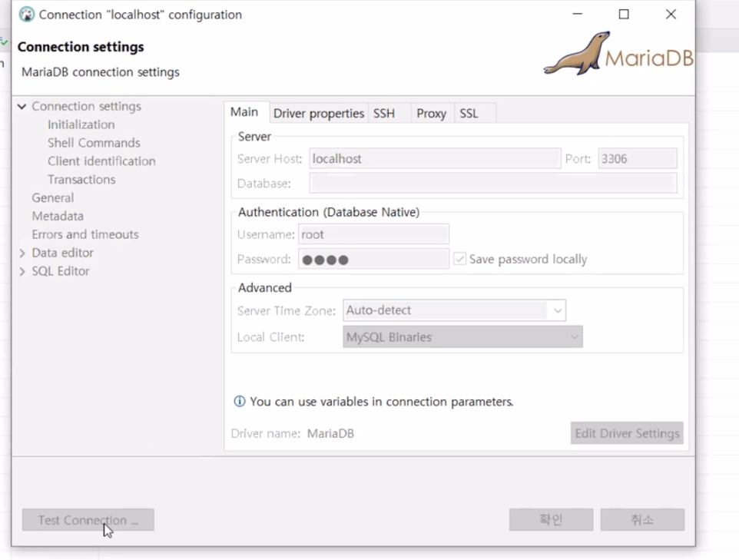Click the DBeaver icon in title bar

pyautogui.click(x=27, y=15)
